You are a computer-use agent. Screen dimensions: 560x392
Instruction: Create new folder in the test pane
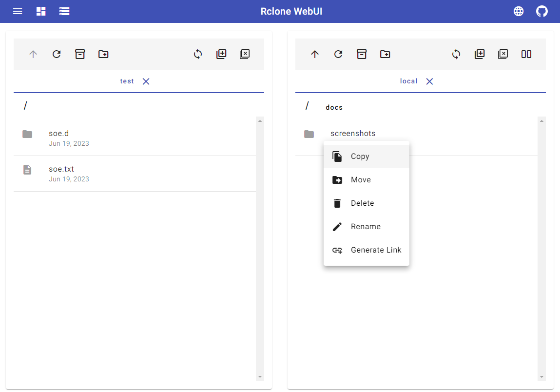103,54
